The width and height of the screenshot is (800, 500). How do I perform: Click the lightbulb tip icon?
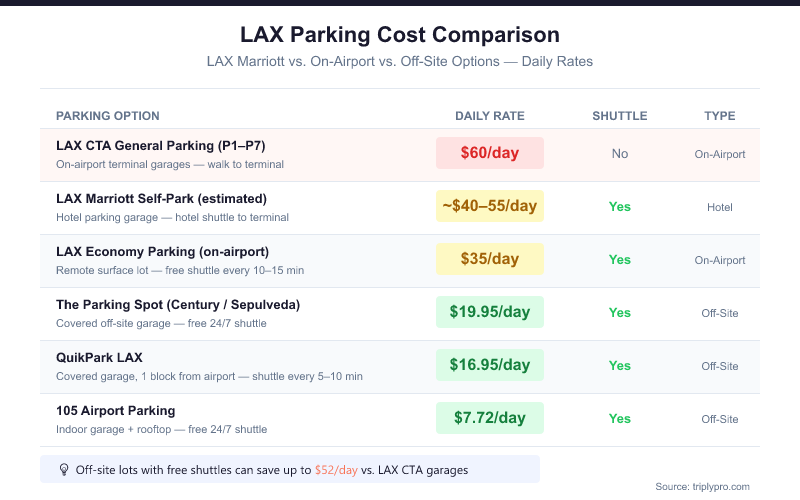pyautogui.click(x=64, y=469)
